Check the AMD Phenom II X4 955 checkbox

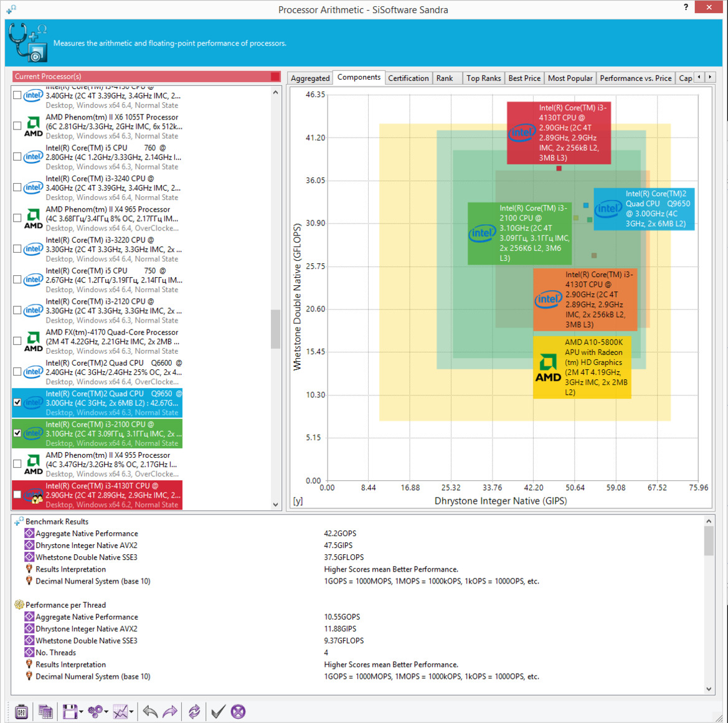17,463
